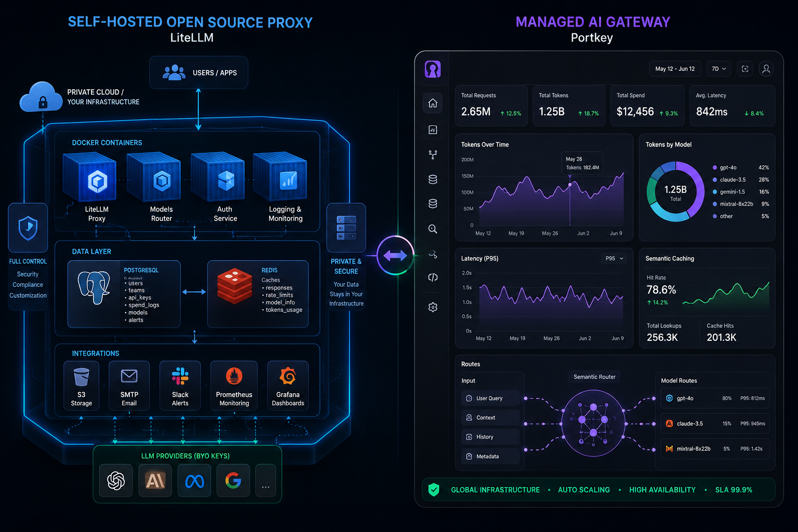Select the Context input
The image size is (798, 532).
click(490, 418)
